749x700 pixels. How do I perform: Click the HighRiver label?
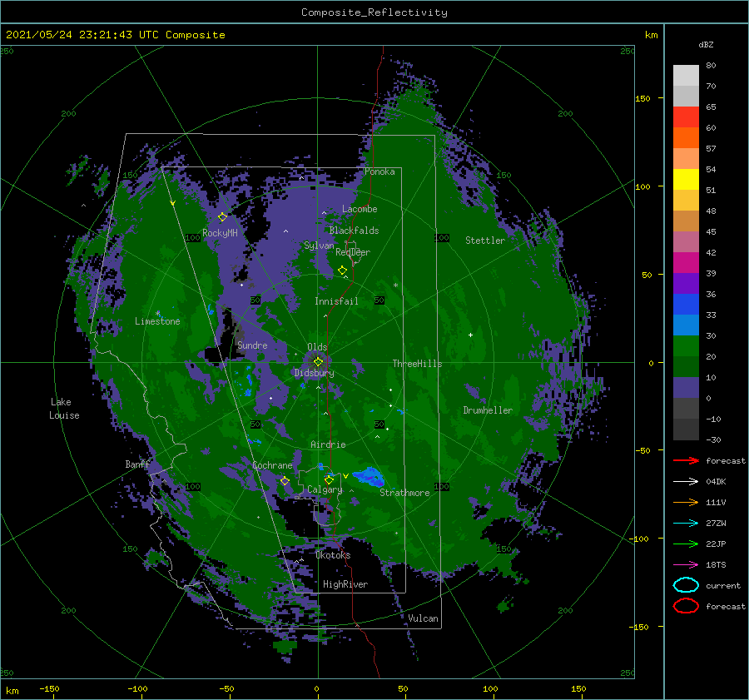click(x=345, y=584)
